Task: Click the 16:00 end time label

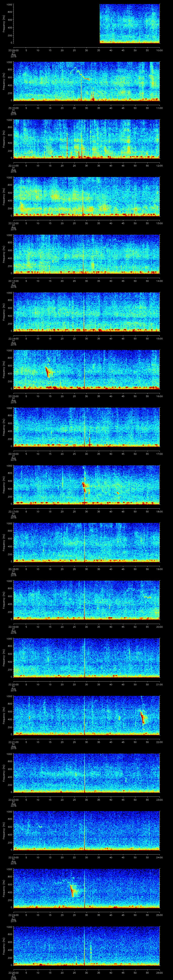Action: 159,396
